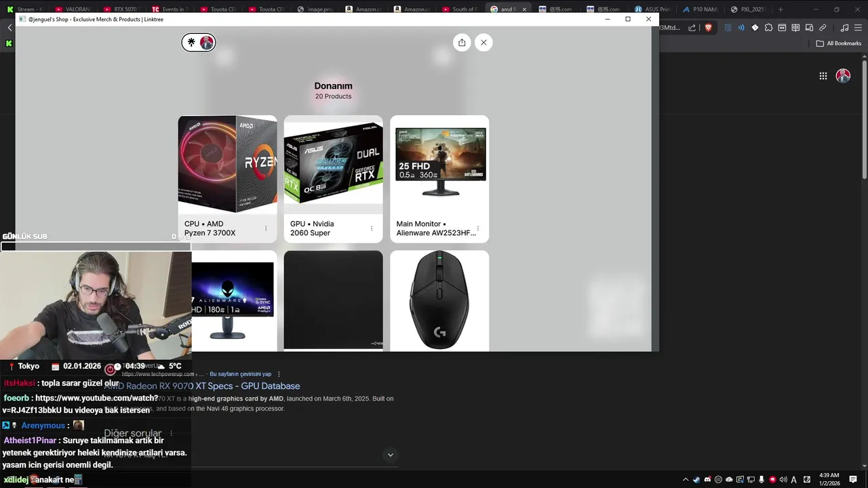This screenshot has height=488, width=868.
Task: Click the GÜNLÜK SUB progress bar
Action: click(x=96, y=246)
